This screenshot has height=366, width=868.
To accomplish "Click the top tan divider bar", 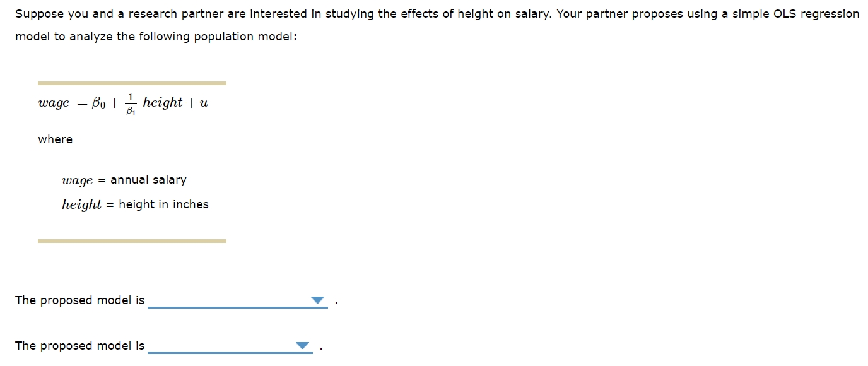I will tap(132, 82).
